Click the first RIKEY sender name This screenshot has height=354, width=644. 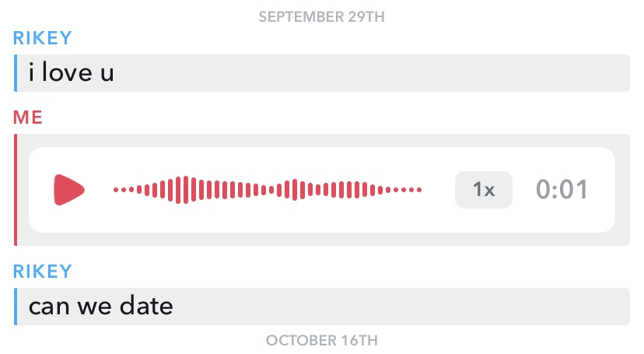(x=42, y=38)
